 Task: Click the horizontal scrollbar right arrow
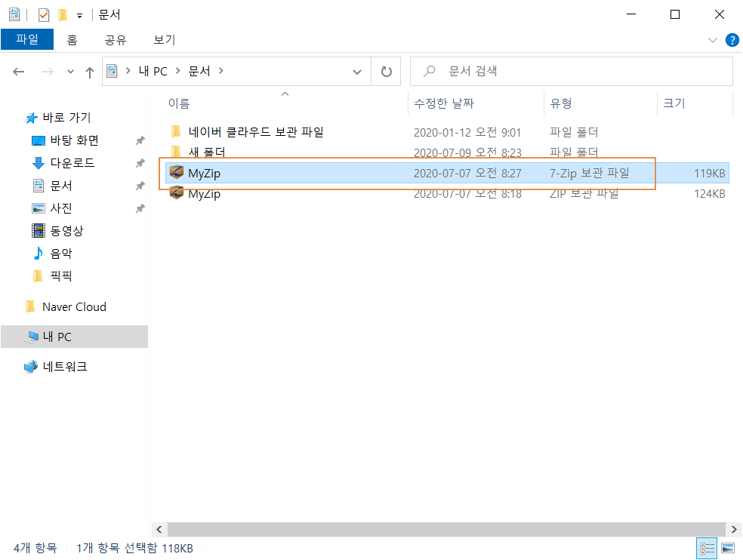click(734, 529)
